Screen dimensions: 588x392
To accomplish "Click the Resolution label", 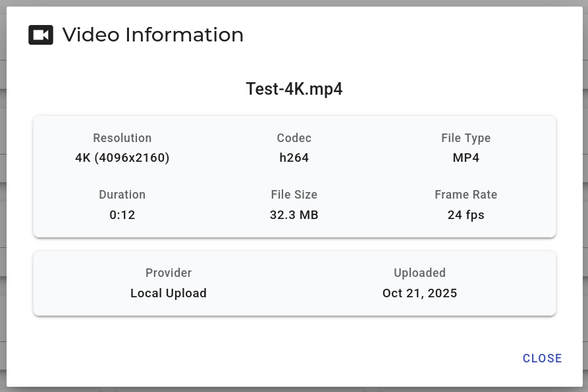I will tap(122, 138).
